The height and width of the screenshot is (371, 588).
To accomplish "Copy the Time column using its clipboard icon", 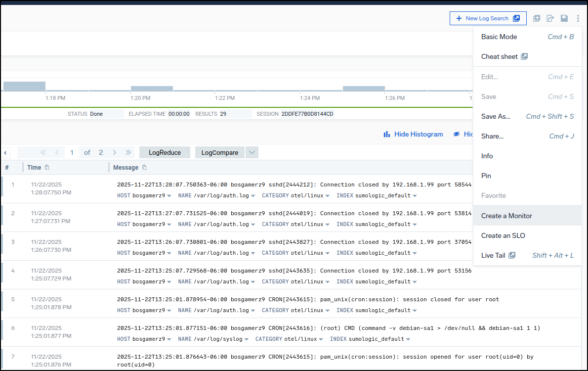I will coord(47,167).
